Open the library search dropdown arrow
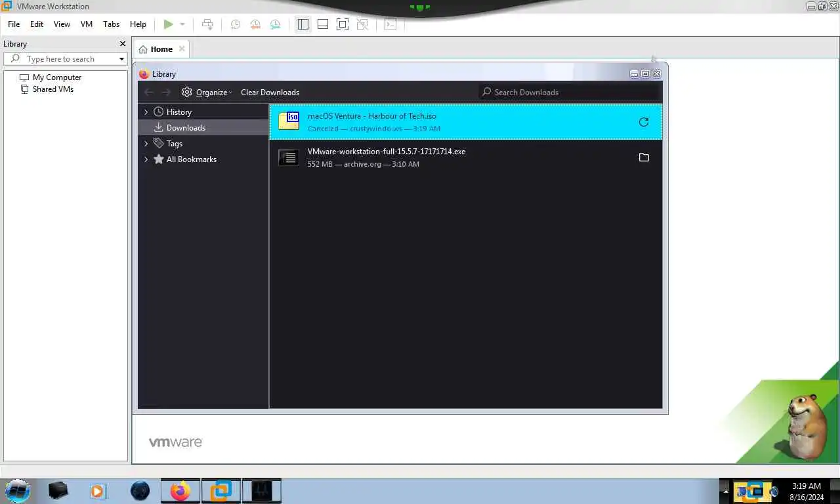The width and height of the screenshot is (840, 504). pyautogui.click(x=121, y=59)
